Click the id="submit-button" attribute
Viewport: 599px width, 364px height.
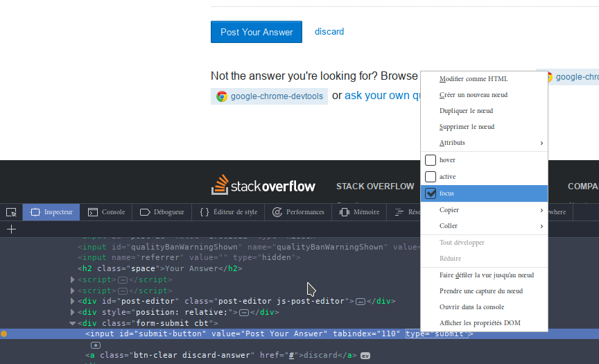[163, 333]
